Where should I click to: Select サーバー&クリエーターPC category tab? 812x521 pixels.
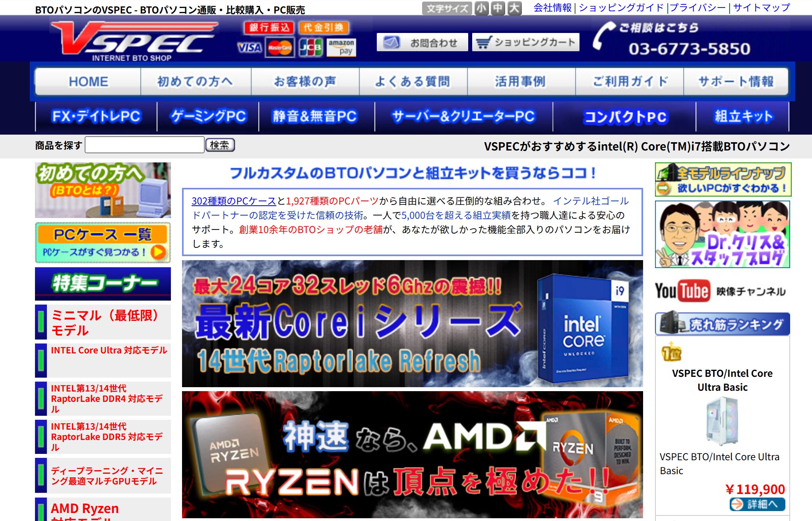coord(463,116)
